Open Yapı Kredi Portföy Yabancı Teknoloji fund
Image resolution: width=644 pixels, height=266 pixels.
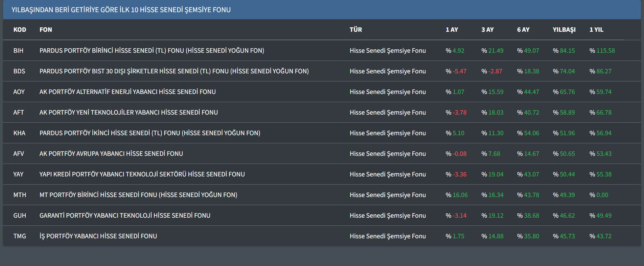pyautogui.click(x=142, y=174)
